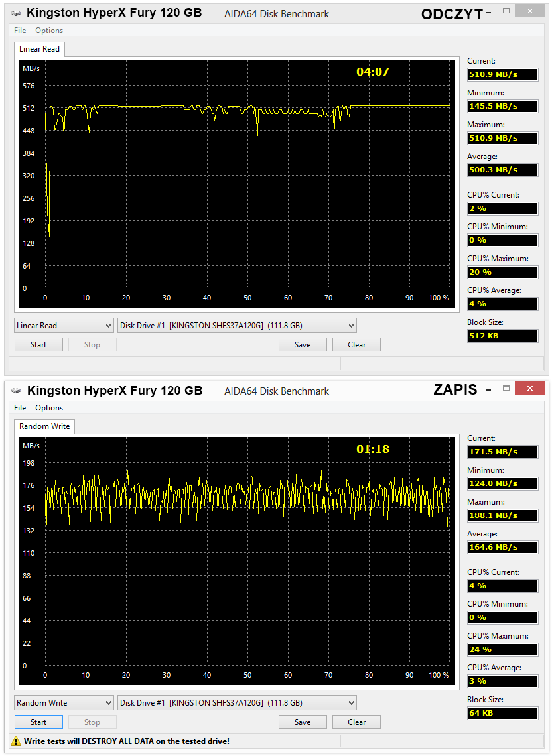
Task: Open the Disk Drive #1 dropdown in the Linear Read window
Action: pos(238,326)
